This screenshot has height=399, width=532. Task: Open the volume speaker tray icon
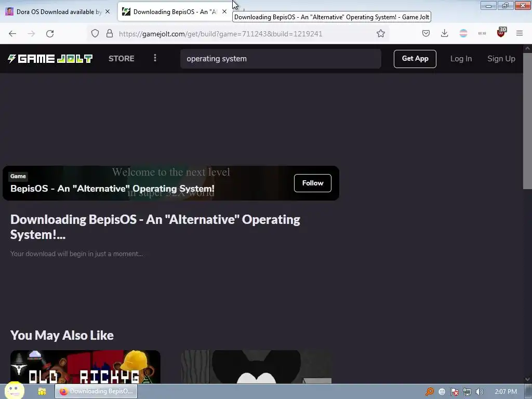480,392
